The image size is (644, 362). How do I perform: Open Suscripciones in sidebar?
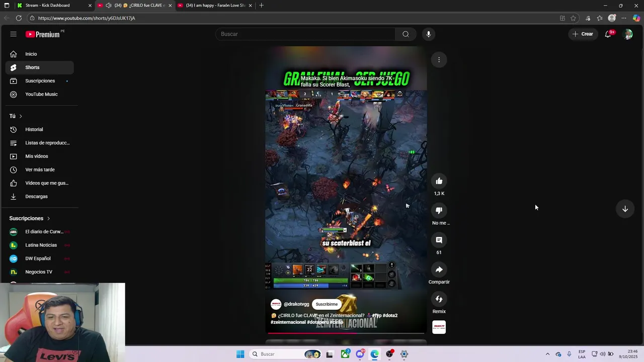click(x=40, y=81)
